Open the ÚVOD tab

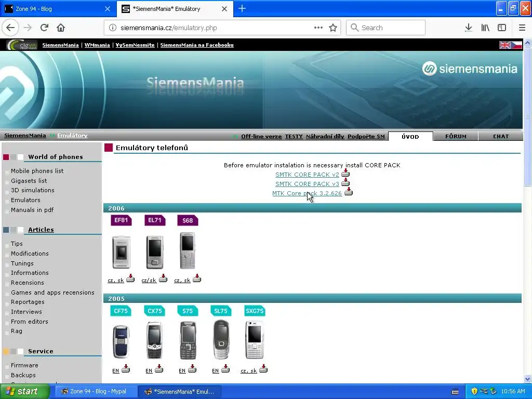[x=410, y=137]
